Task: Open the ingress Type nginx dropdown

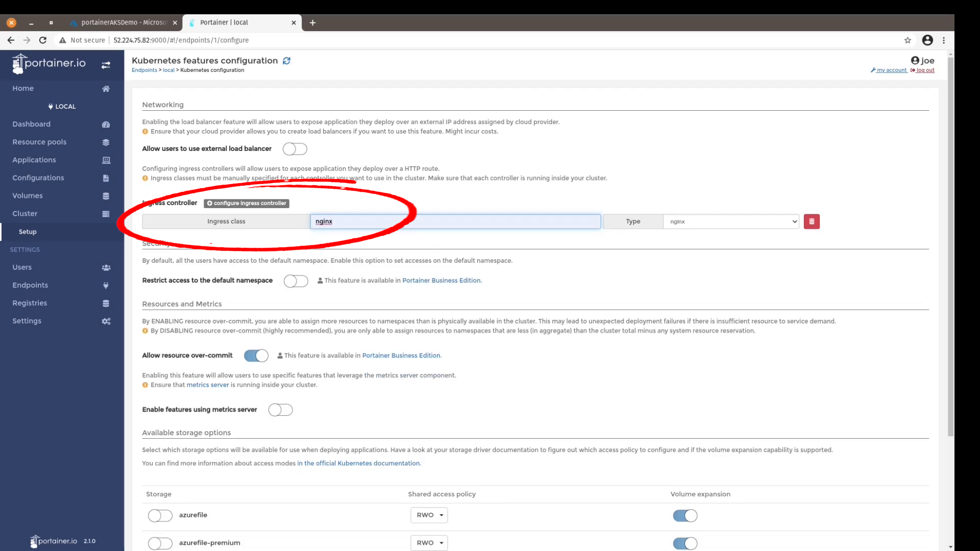Action: pos(731,221)
